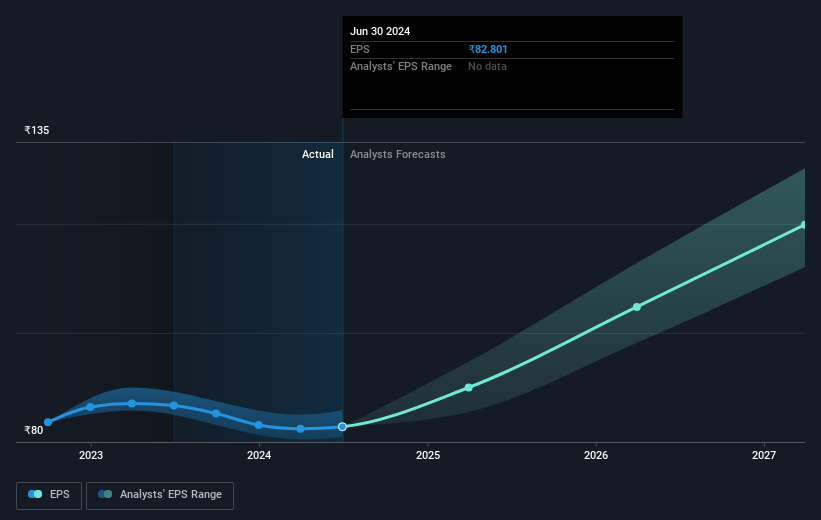Click the forecast data point after 2026

click(637, 307)
